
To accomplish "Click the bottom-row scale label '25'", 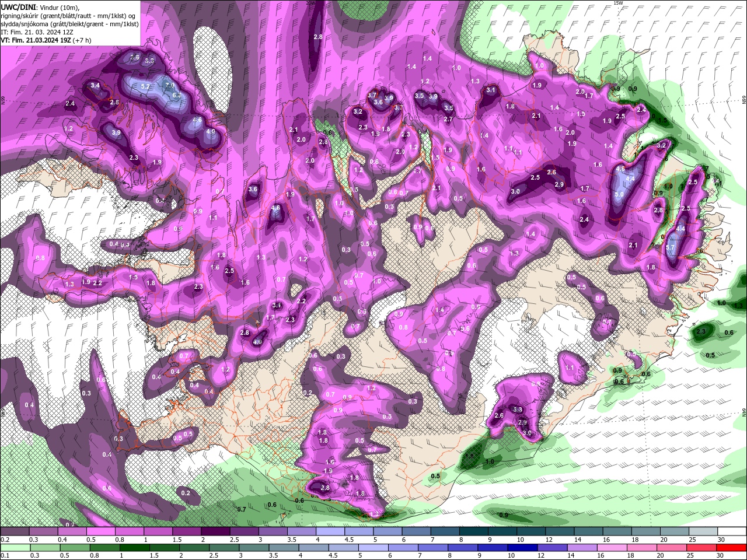I will pyautogui.click(x=691, y=556).
